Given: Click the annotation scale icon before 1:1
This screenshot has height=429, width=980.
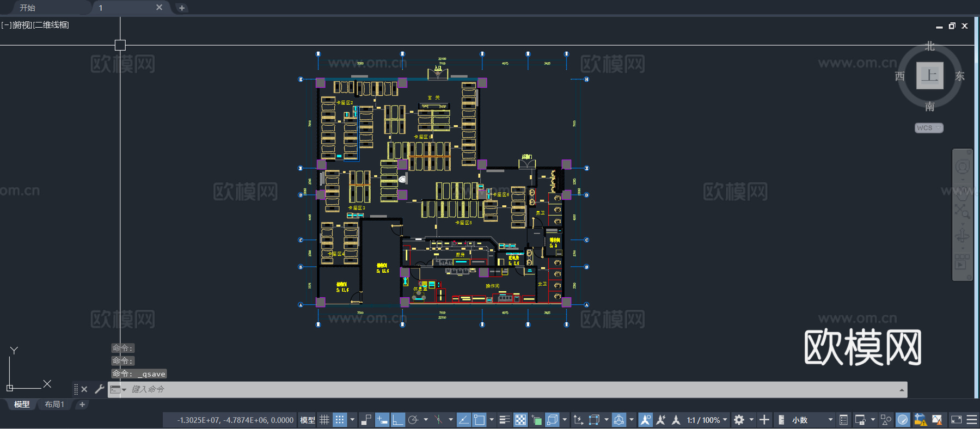Looking at the screenshot, I should click(676, 420).
